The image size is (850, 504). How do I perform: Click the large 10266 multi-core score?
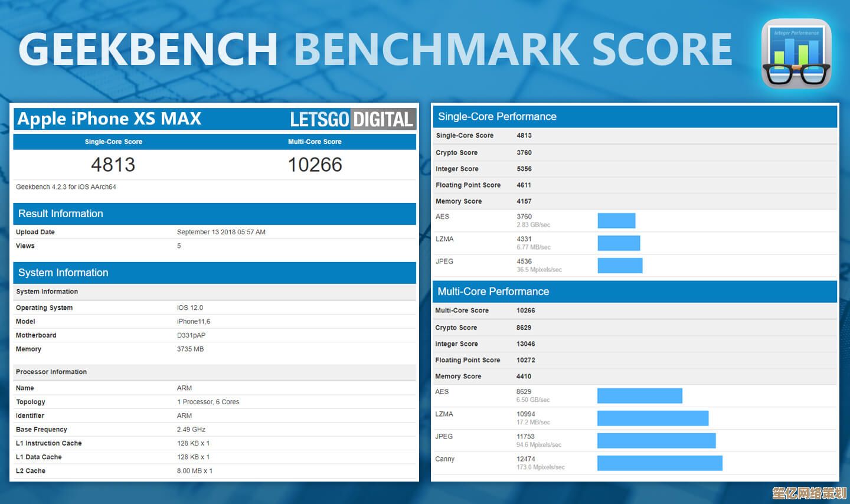315,165
